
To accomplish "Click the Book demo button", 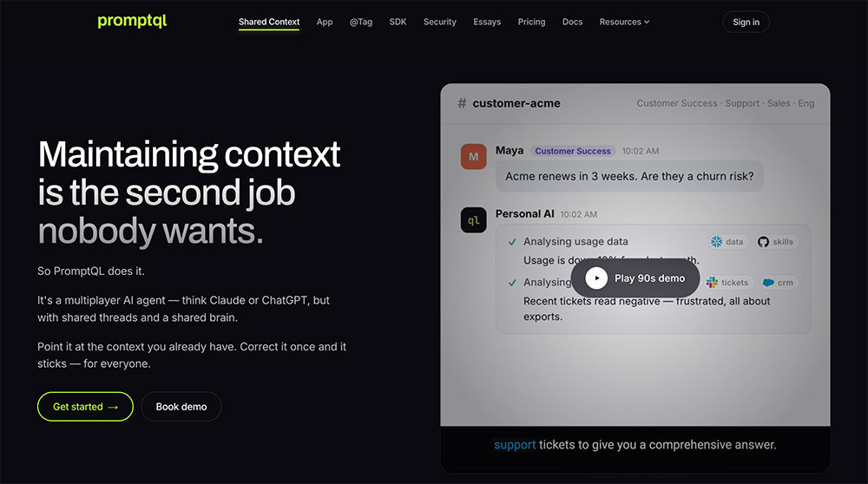I will click(181, 407).
